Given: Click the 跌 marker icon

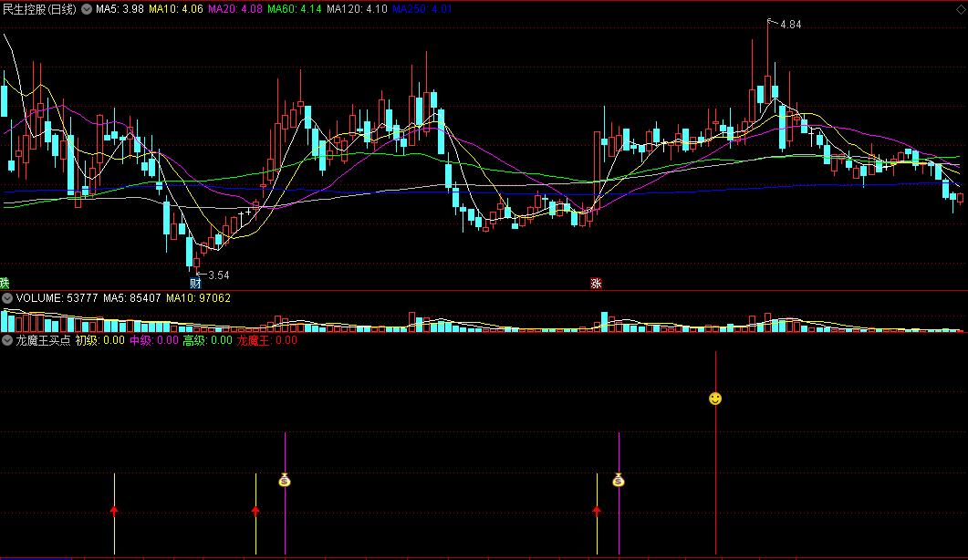Looking at the screenshot, I should point(5,284).
